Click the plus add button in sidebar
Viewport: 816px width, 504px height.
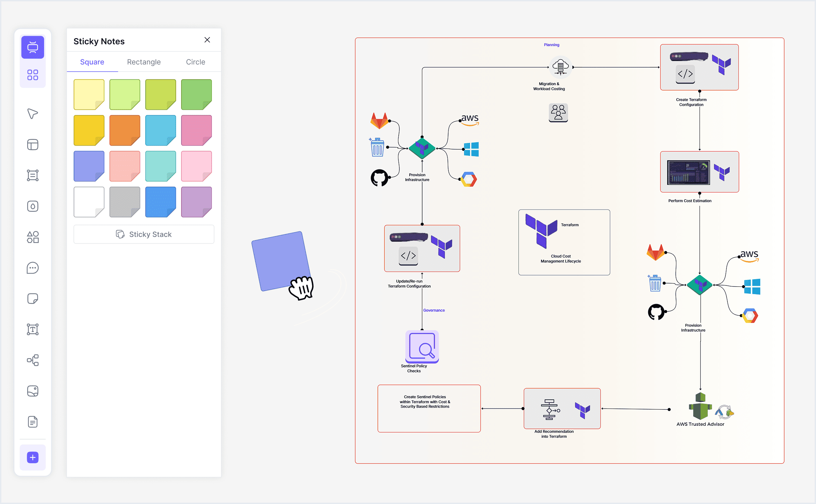33,457
